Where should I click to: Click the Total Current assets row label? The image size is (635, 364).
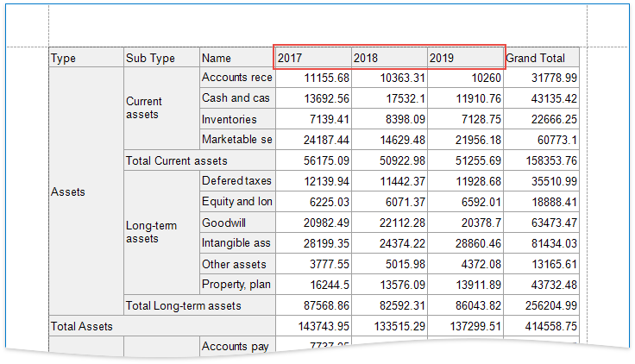pyautogui.click(x=199, y=160)
